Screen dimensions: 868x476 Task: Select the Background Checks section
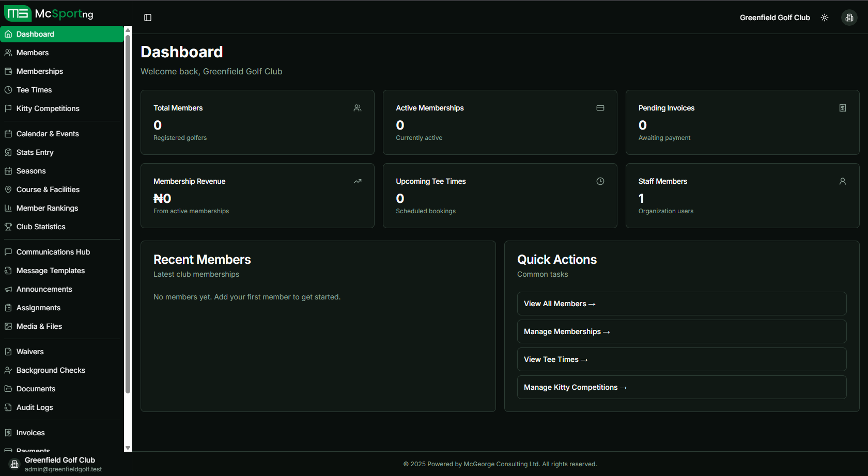point(50,370)
